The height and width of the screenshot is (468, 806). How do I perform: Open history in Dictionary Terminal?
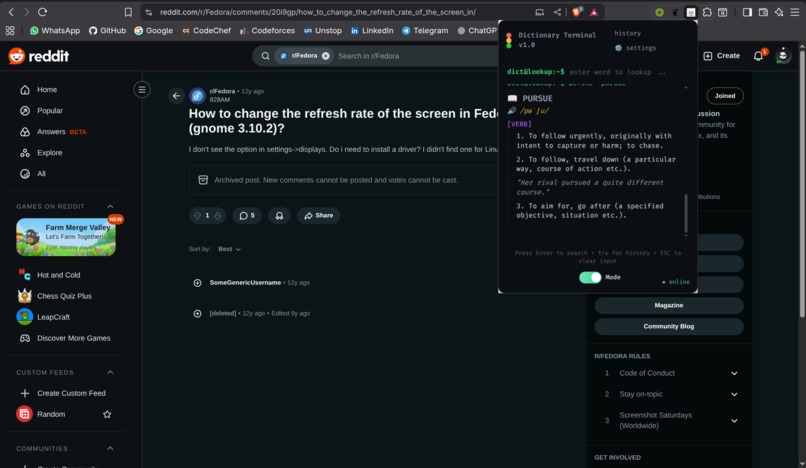coord(628,33)
